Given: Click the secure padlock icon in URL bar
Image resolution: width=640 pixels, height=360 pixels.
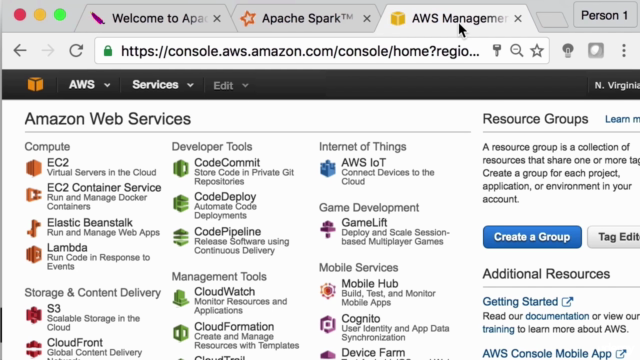Looking at the screenshot, I should [x=108, y=51].
